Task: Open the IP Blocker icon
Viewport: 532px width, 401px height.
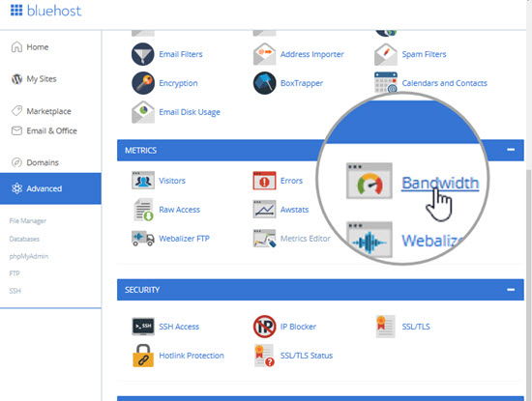Action: [x=264, y=326]
